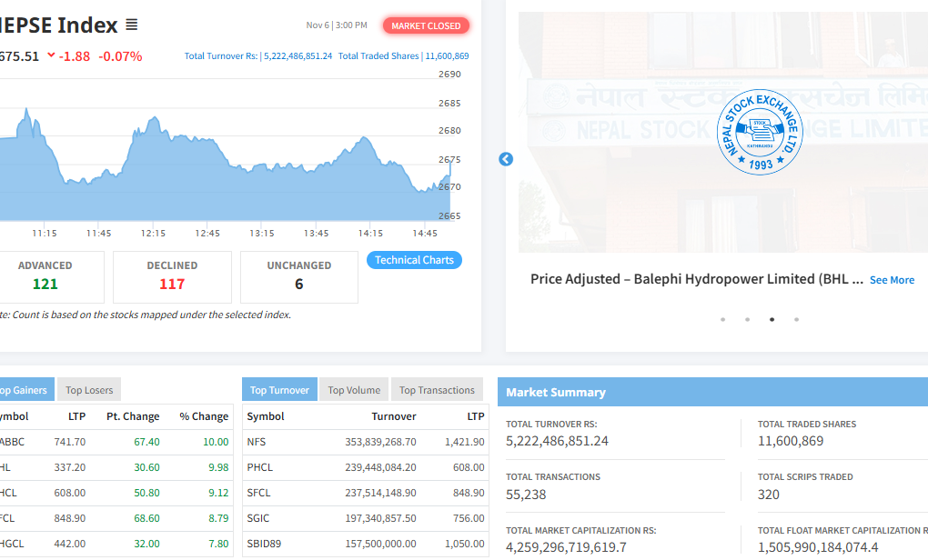This screenshot has width=928, height=560.
Task: Click turnover value 237,514,148.90
Action: (x=380, y=493)
